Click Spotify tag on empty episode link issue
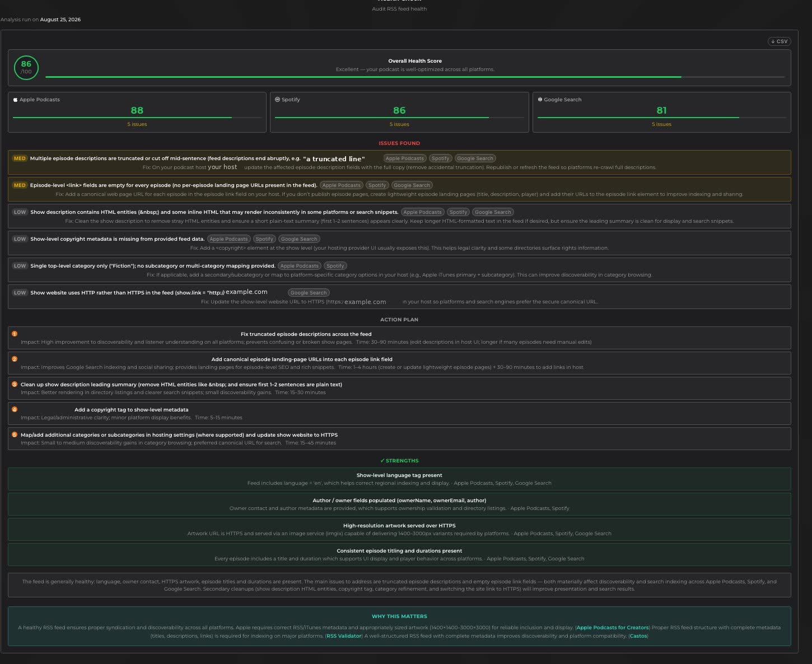Viewport: 812px width, 664px height. coord(377,185)
